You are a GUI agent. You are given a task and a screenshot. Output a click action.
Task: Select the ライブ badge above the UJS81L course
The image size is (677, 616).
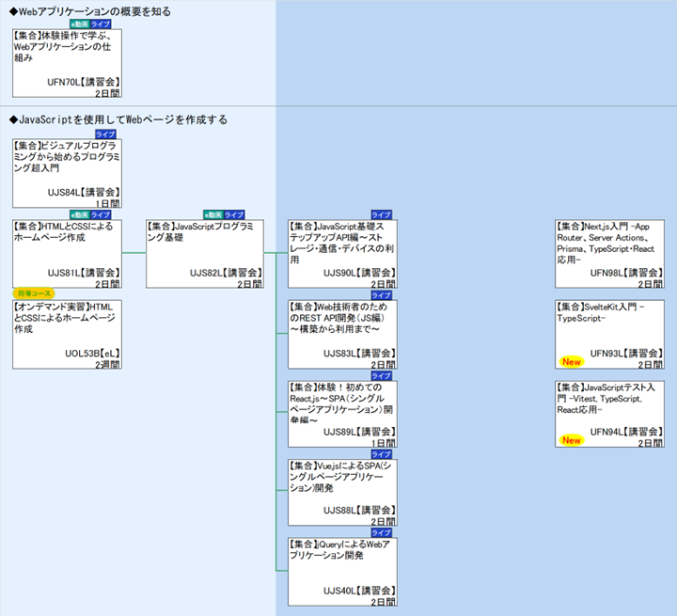click(x=101, y=214)
